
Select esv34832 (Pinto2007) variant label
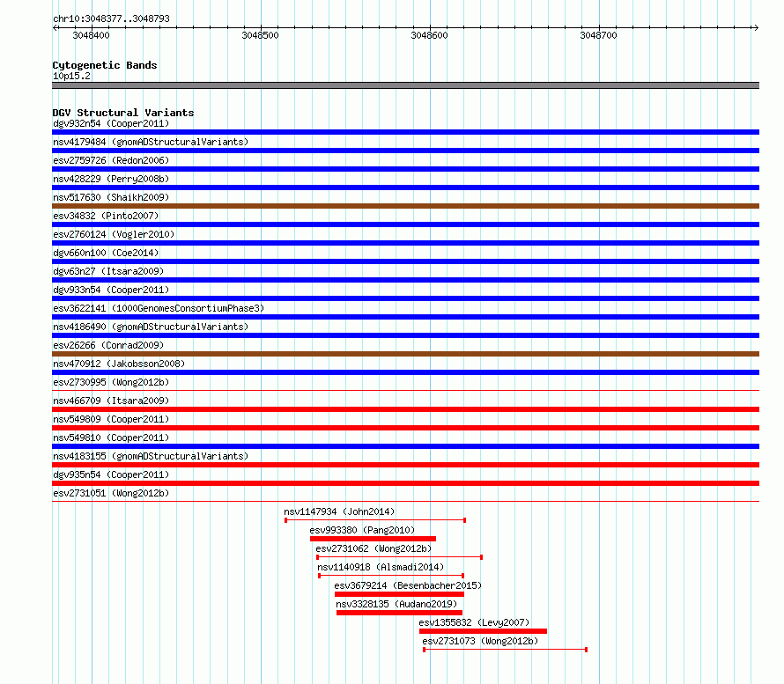[106, 216]
